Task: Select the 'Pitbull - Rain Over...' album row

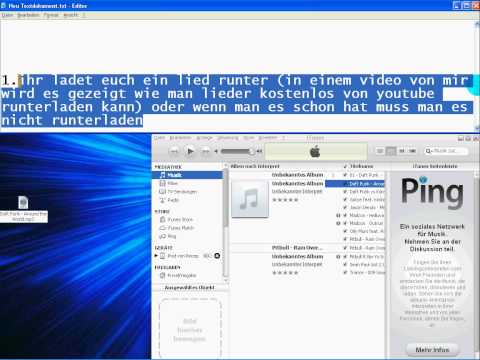Action: [x=297, y=248]
